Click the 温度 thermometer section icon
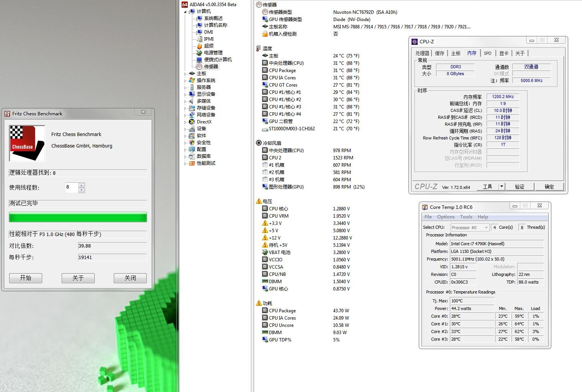 pyautogui.click(x=259, y=48)
